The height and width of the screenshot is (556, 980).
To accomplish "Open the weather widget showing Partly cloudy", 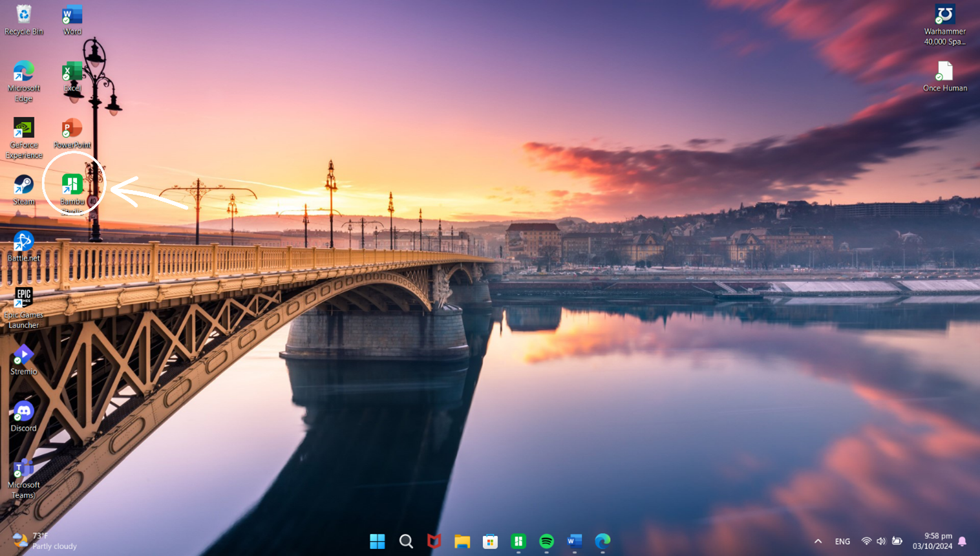I will (x=45, y=541).
